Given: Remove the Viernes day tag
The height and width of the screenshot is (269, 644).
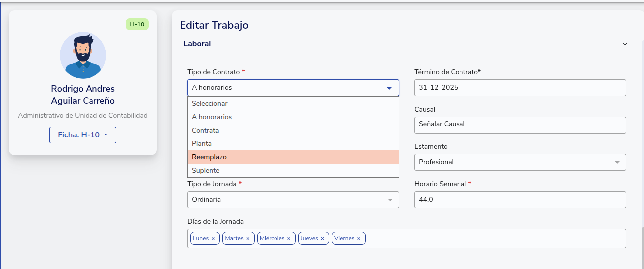Looking at the screenshot, I should point(359,239).
